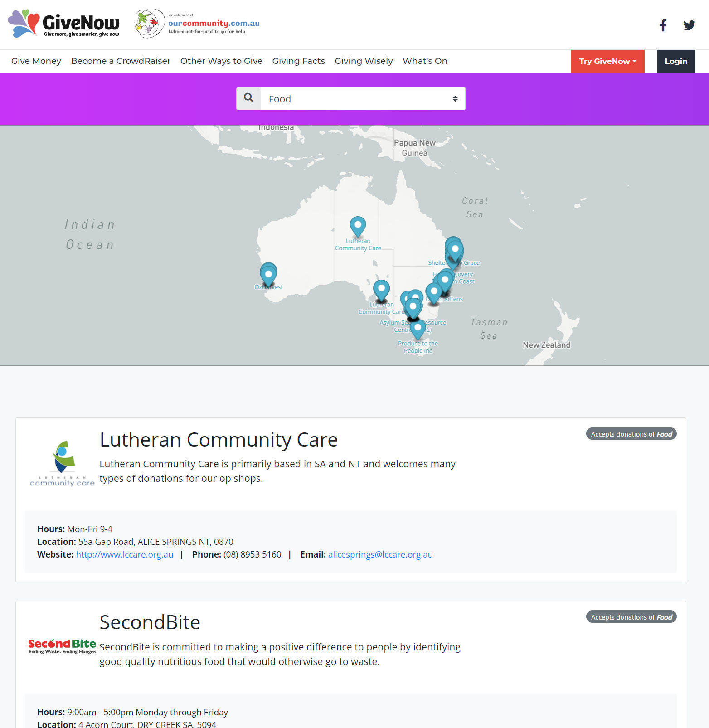Select the OzHarvest map pin in Perth
The image size is (709, 728).
click(x=268, y=275)
